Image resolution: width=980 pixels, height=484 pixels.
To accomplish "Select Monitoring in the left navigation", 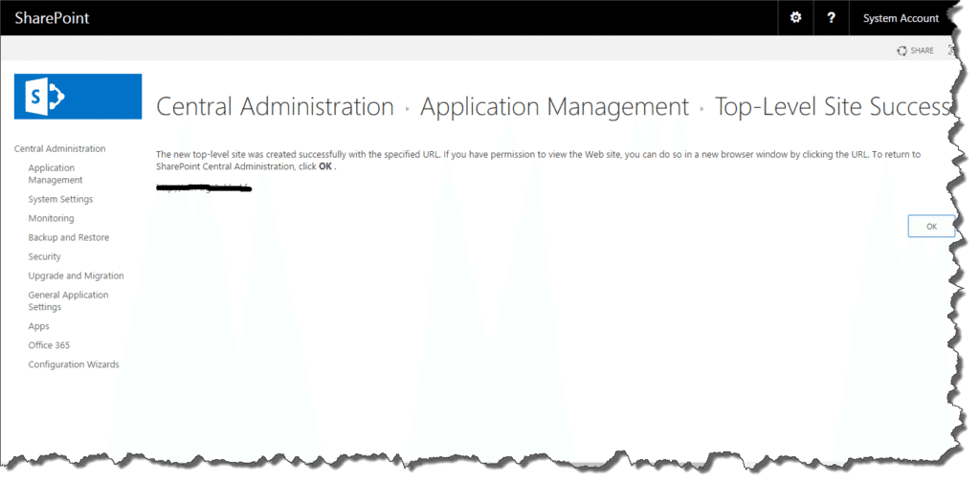I will [51, 218].
